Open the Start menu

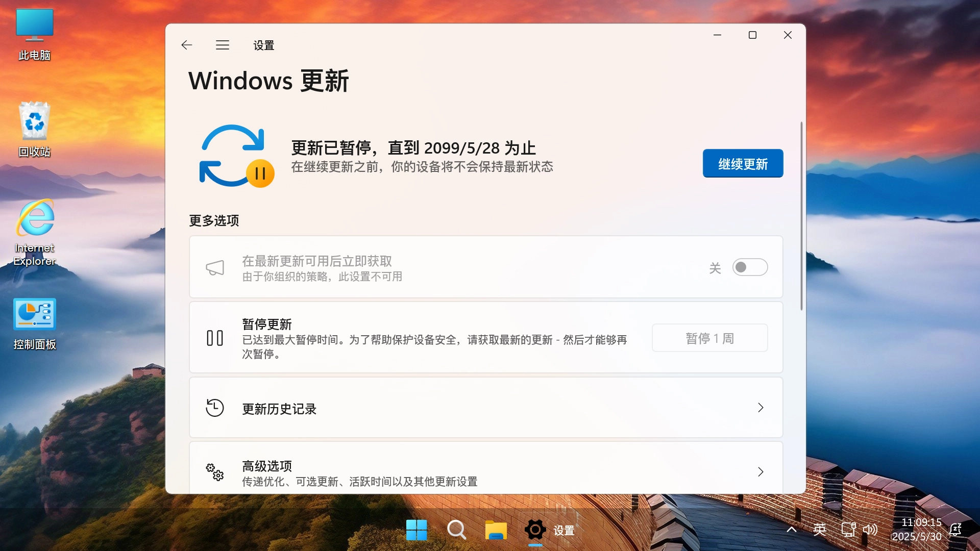point(416,530)
